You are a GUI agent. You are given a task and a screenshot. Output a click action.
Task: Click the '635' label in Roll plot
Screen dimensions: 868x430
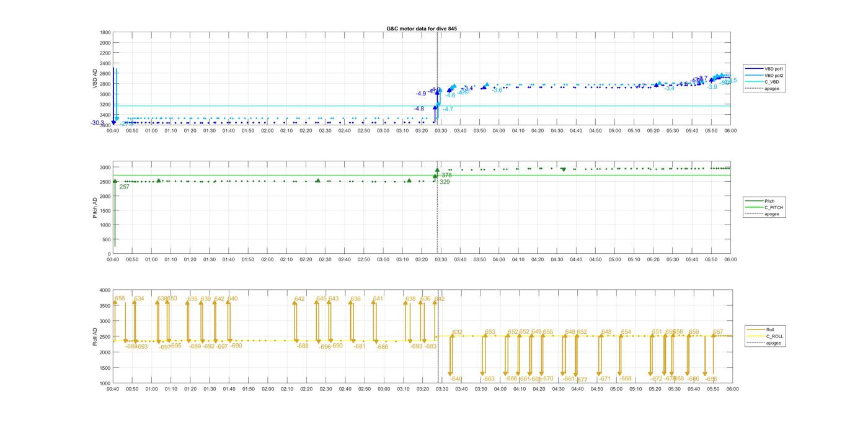pyautogui.click(x=192, y=298)
